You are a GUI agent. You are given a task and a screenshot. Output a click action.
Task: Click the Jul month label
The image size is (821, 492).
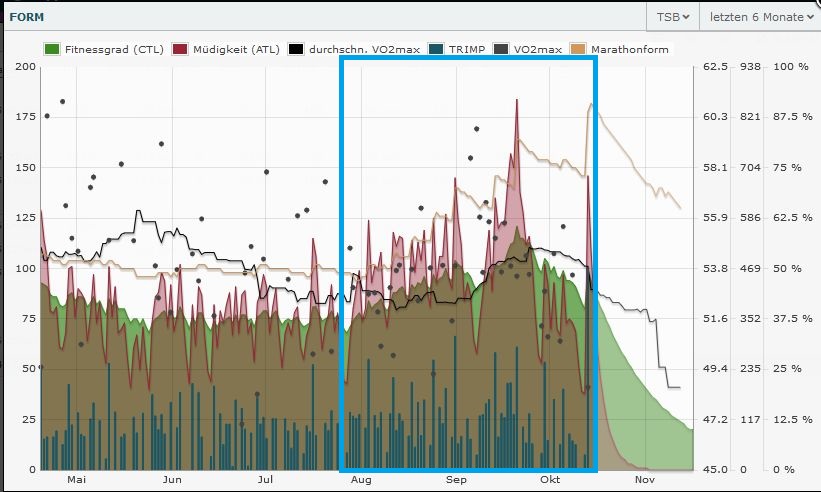pyautogui.click(x=266, y=480)
